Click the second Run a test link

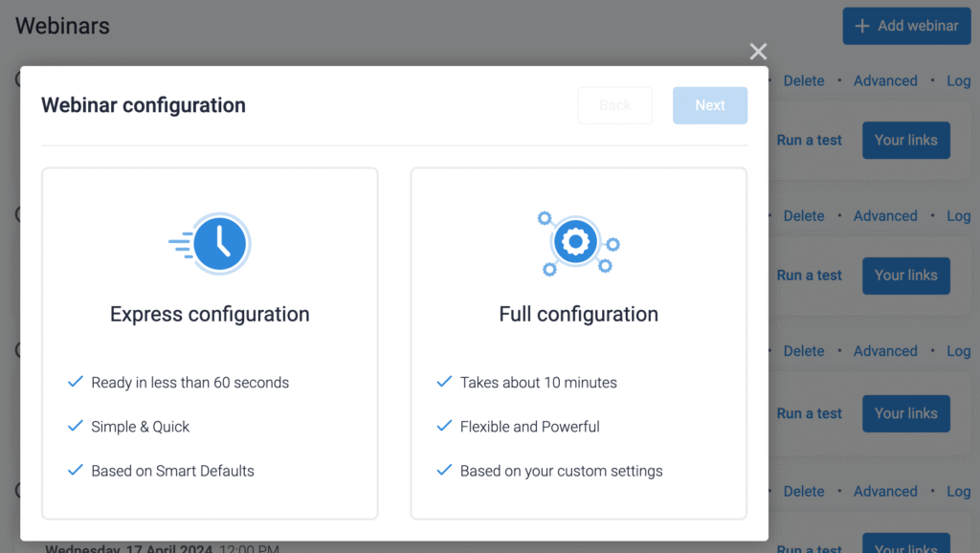point(809,276)
